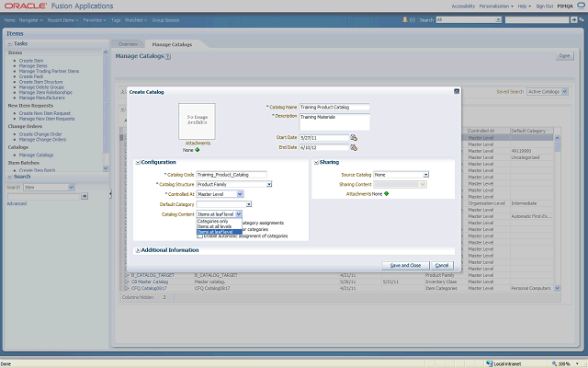Open the Start Date calendar picker
The image size is (588, 368).
pos(354,138)
